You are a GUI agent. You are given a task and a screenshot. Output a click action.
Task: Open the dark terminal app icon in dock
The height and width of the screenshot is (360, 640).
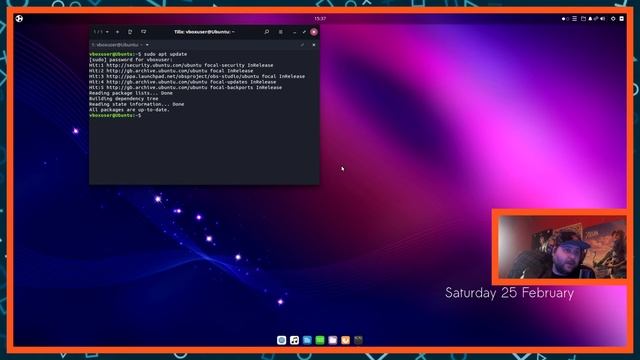click(358, 340)
